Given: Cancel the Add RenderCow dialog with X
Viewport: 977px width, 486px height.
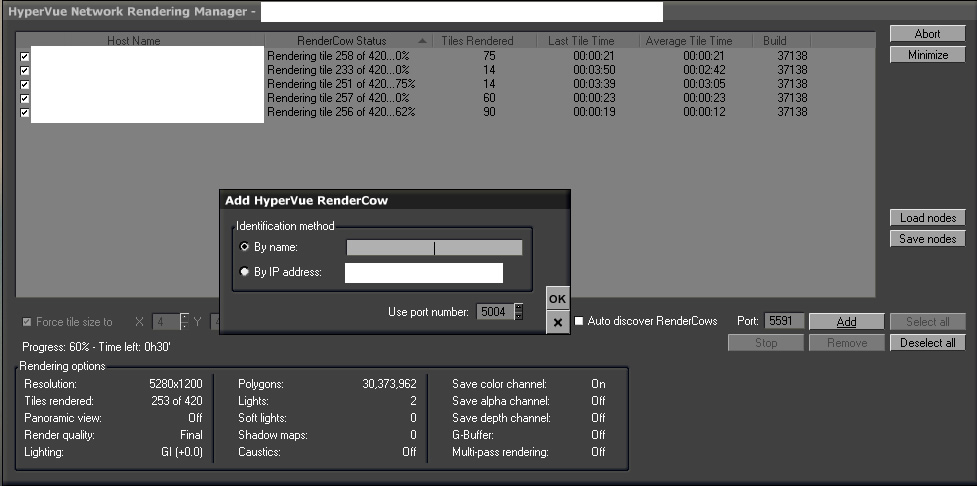Looking at the screenshot, I should [x=557, y=322].
